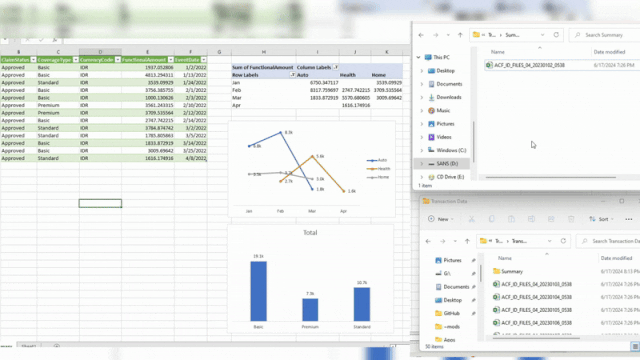Open the pivot Column Labels filter dropdown
The image size is (640, 360).
click(336, 67)
